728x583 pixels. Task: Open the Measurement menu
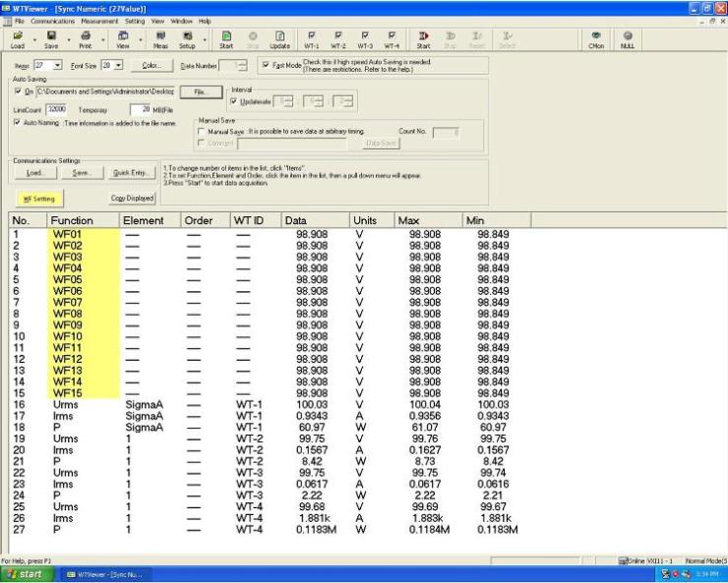click(x=101, y=21)
